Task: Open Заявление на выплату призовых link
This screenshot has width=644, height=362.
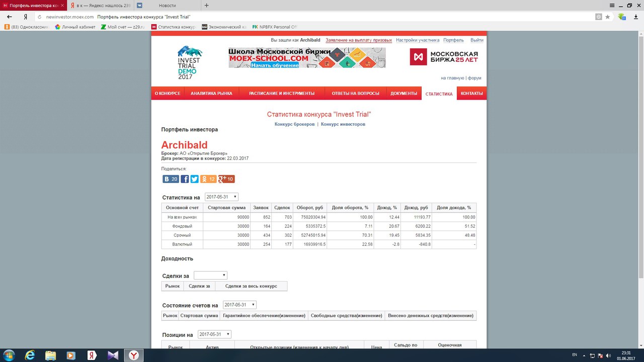Action: 359,40
